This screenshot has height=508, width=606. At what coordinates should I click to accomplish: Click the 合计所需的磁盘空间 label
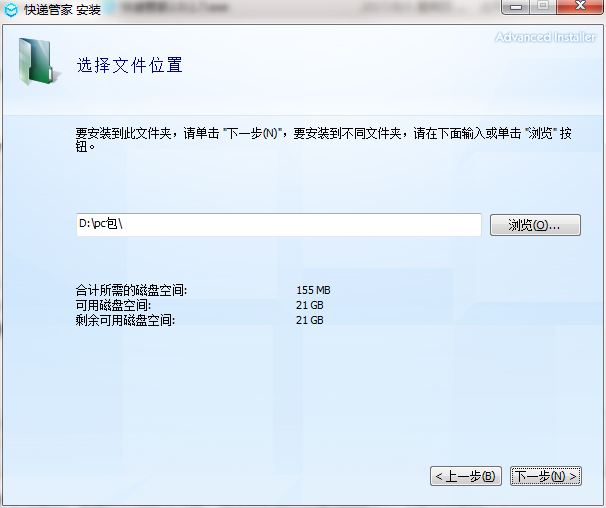pyautogui.click(x=131, y=290)
